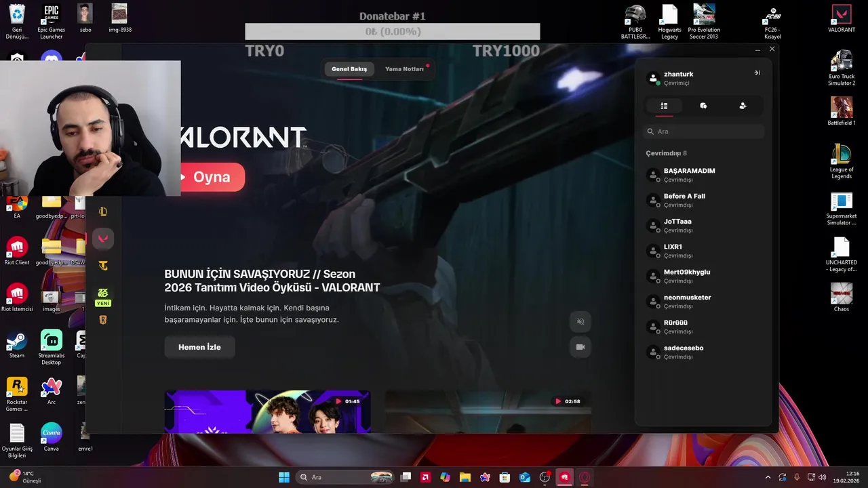Collapse the Çevrimdışı 8 friends group
The image size is (868, 488).
click(x=666, y=153)
